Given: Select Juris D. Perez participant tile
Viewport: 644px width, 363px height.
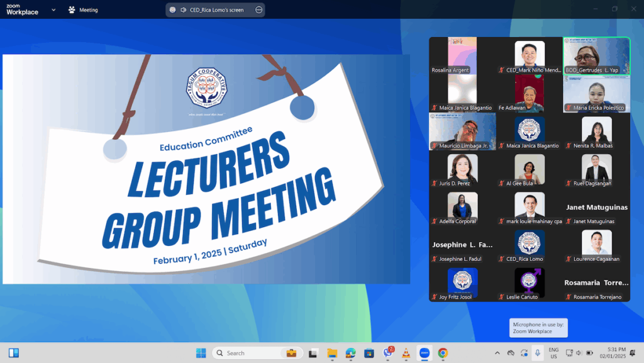Looking at the screenshot, I should (462, 169).
